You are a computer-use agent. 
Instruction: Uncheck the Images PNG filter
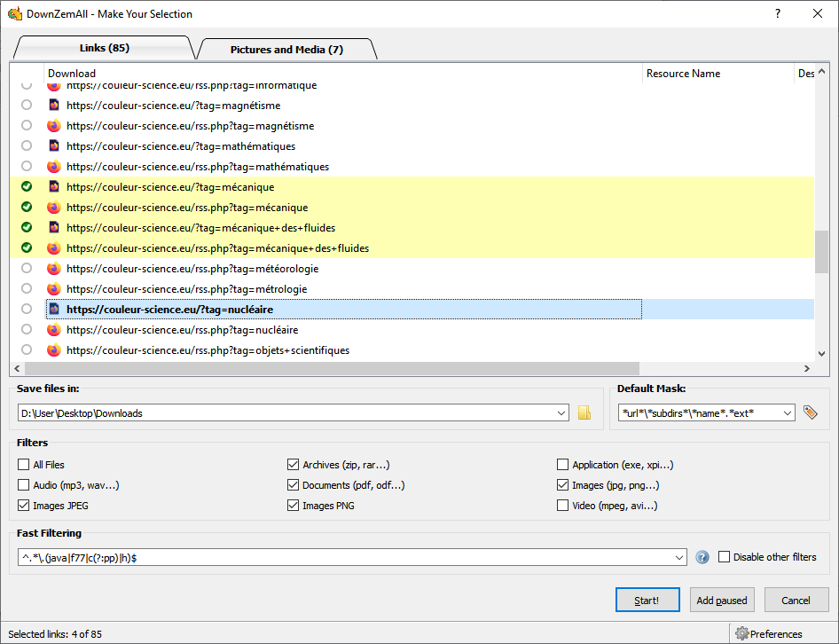(293, 505)
